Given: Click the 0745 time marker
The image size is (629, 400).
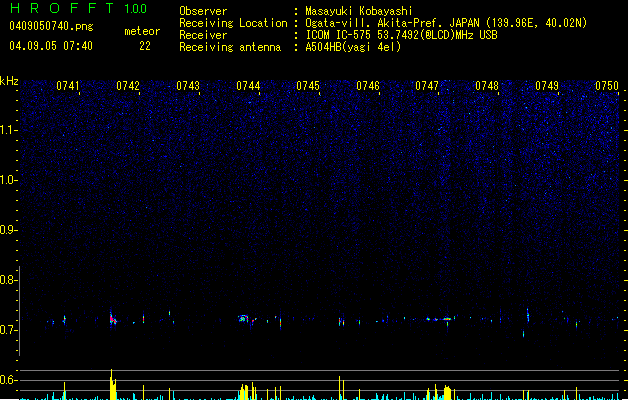Looking at the screenshot, I should (308, 86).
